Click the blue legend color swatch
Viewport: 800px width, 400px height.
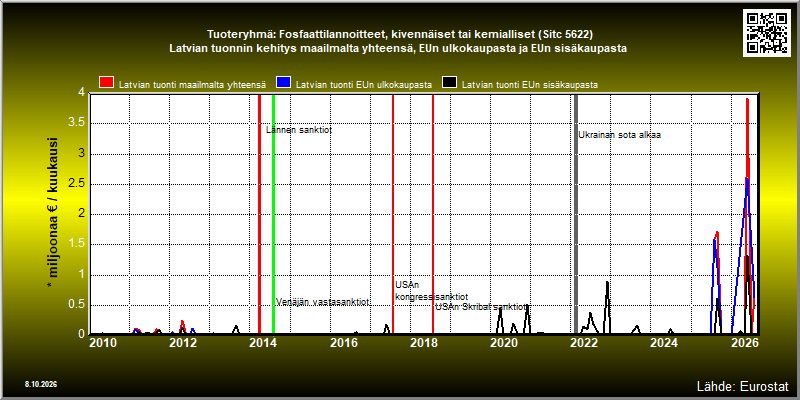(283, 83)
